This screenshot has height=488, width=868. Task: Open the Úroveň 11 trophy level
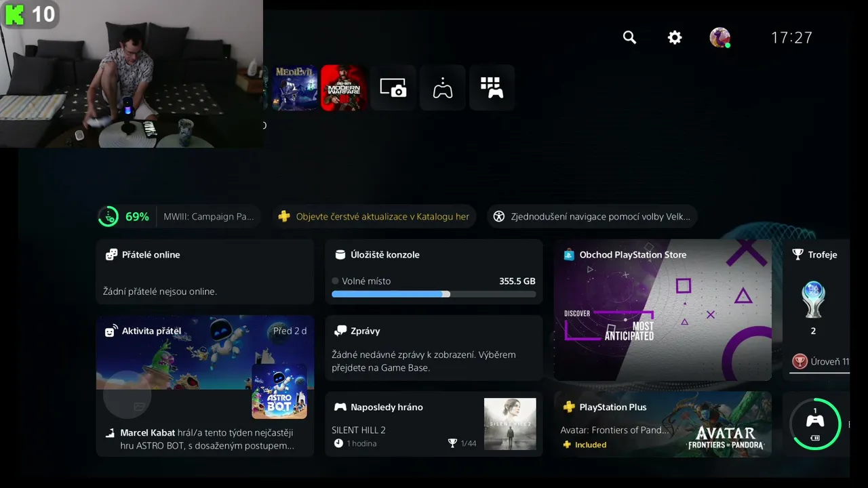point(829,362)
